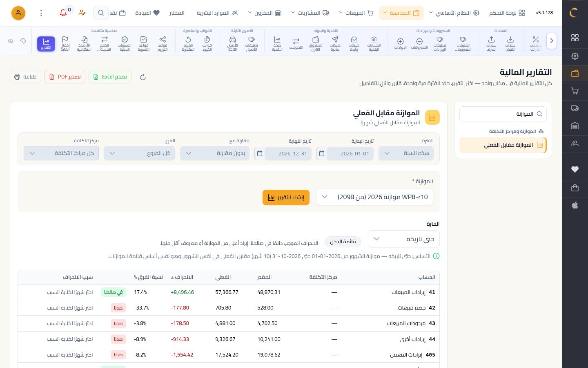Screen dimensions: 588x368
Task: Click the apple icon in dark sidebar
Action: tap(575, 205)
